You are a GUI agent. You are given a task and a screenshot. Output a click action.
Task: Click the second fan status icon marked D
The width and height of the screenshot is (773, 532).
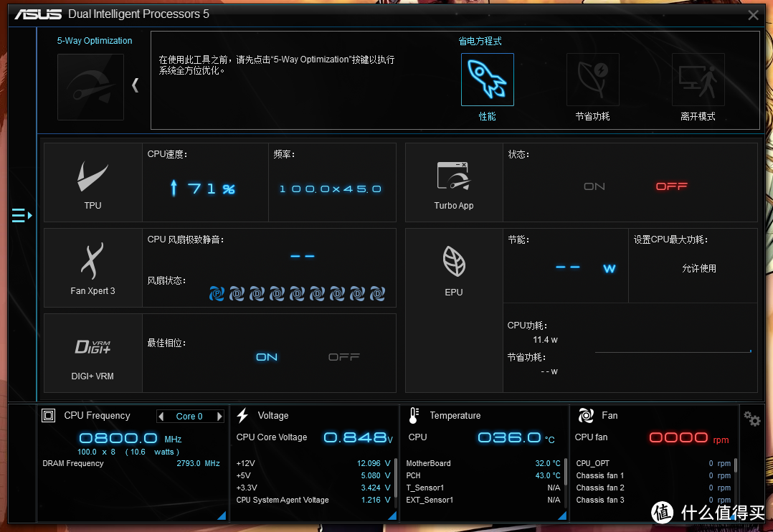point(237,294)
